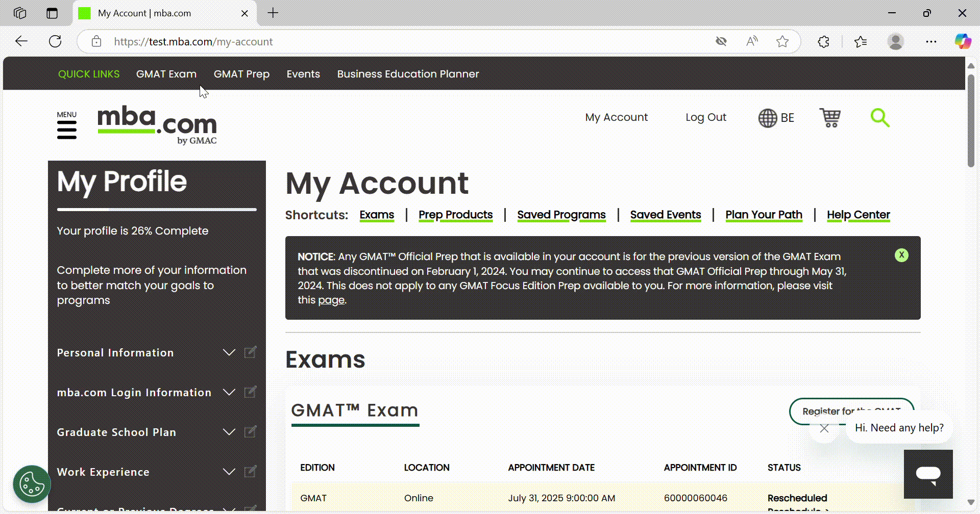Edit Work Experience pencil icon
The image size is (980, 514).
(250, 472)
